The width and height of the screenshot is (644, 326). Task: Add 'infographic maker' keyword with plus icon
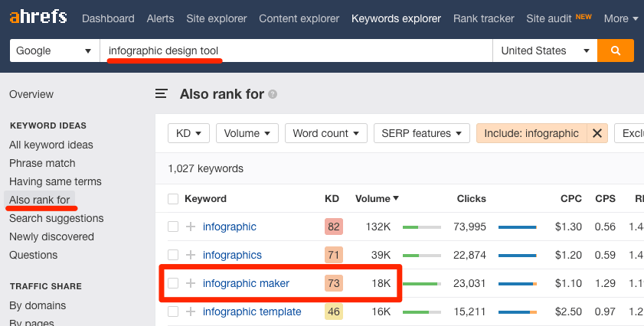[x=191, y=283]
